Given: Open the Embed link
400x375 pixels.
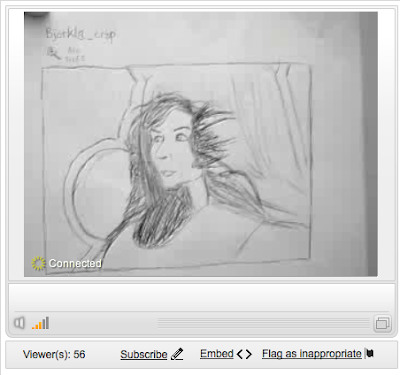Looking at the screenshot, I should (217, 353).
